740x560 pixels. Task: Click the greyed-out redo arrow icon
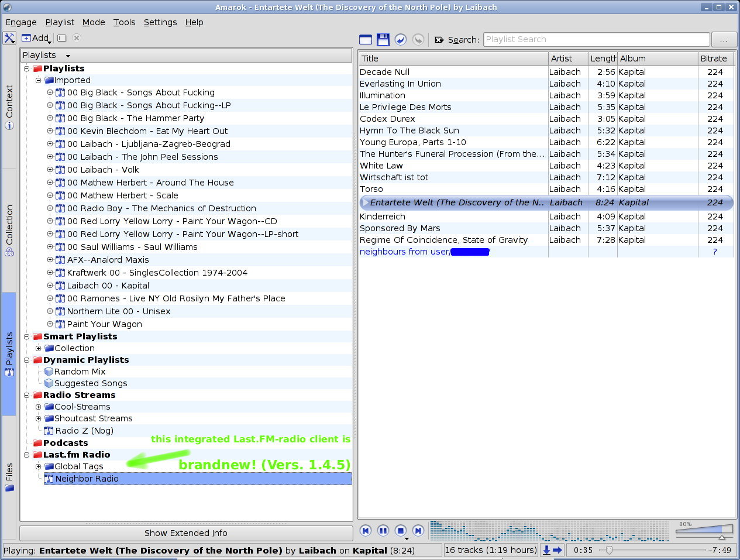pyautogui.click(x=418, y=40)
